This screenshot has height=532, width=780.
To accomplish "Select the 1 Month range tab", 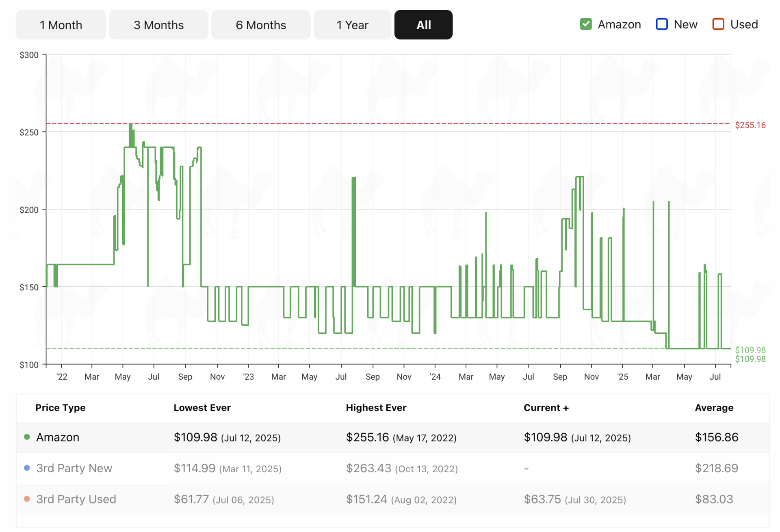I will click(61, 25).
